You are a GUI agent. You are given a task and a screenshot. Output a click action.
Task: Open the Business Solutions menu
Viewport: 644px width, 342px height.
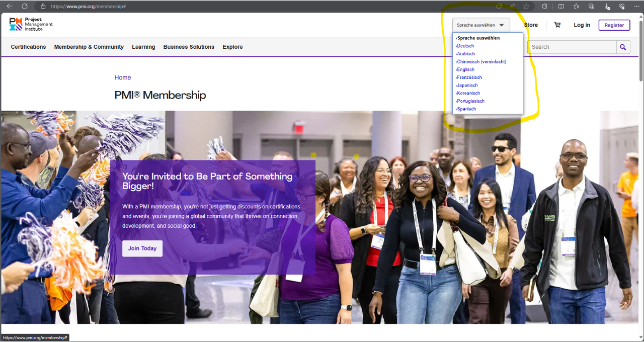tap(189, 47)
